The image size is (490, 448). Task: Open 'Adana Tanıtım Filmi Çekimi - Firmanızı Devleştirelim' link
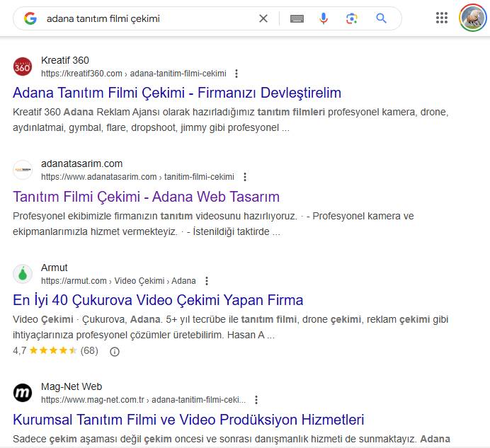[177, 93]
